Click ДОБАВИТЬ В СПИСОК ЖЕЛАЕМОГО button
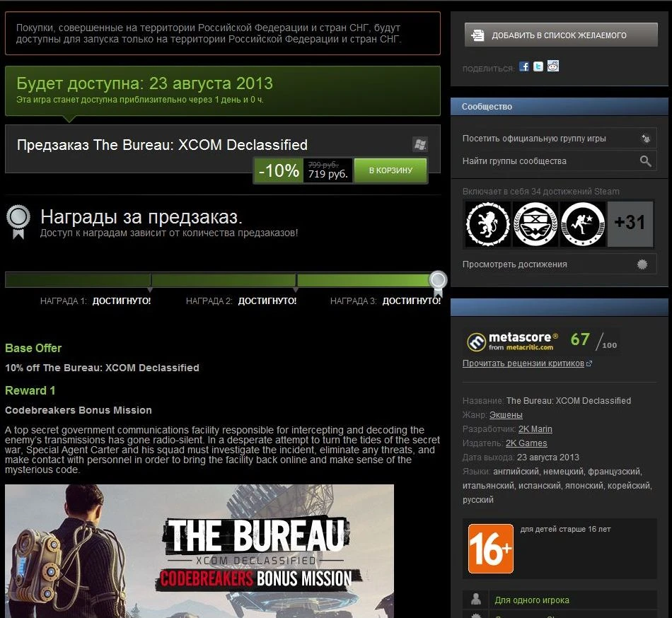This screenshot has width=672, height=618. (x=561, y=35)
